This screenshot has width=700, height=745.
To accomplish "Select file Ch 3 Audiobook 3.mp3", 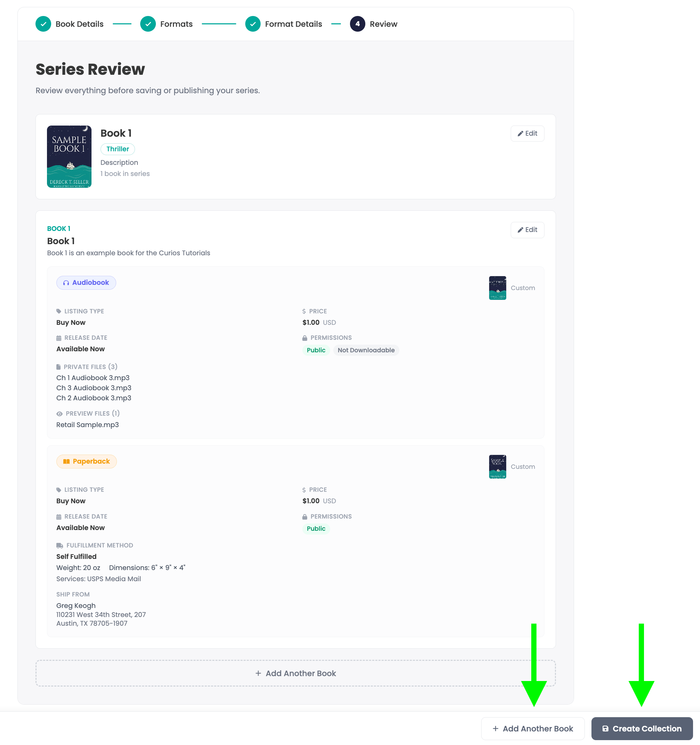I will tap(94, 388).
